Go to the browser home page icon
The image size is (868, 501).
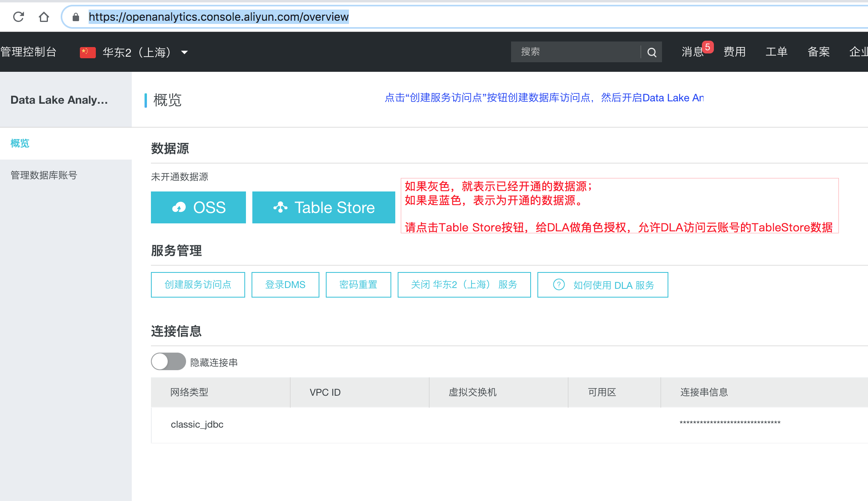click(x=44, y=17)
